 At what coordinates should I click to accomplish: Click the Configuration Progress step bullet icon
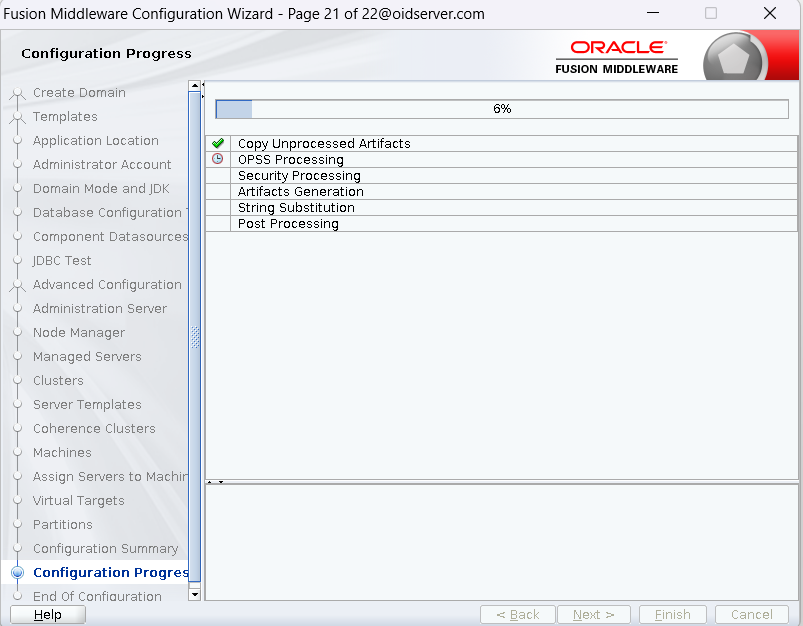(17, 573)
